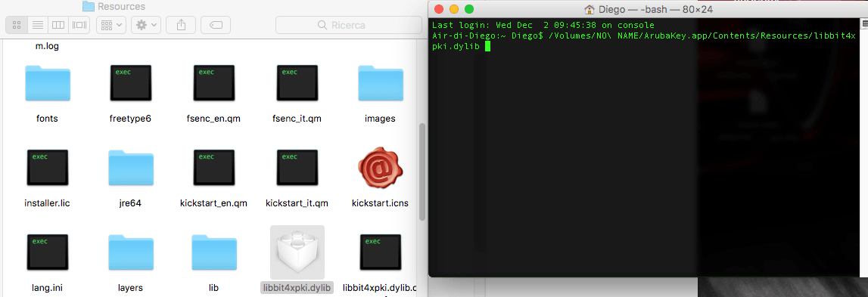
Task: Click the highlighted libbit4xpki.dylib label
Action: point(297,288)
